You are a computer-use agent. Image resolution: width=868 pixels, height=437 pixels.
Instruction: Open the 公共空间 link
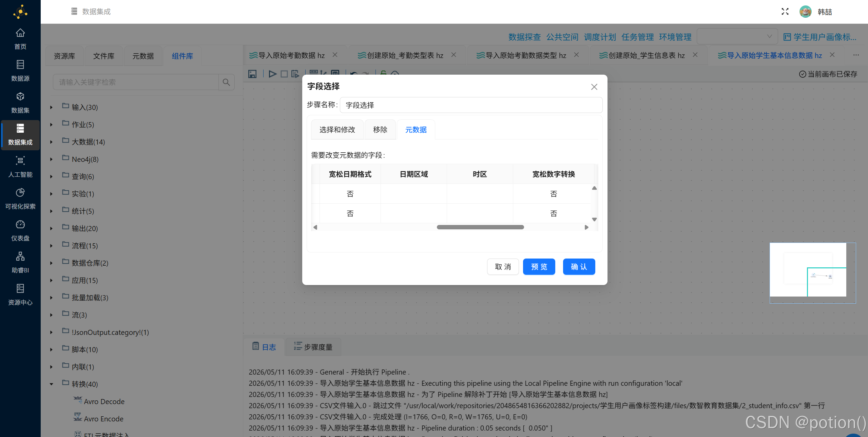(562, 37)
